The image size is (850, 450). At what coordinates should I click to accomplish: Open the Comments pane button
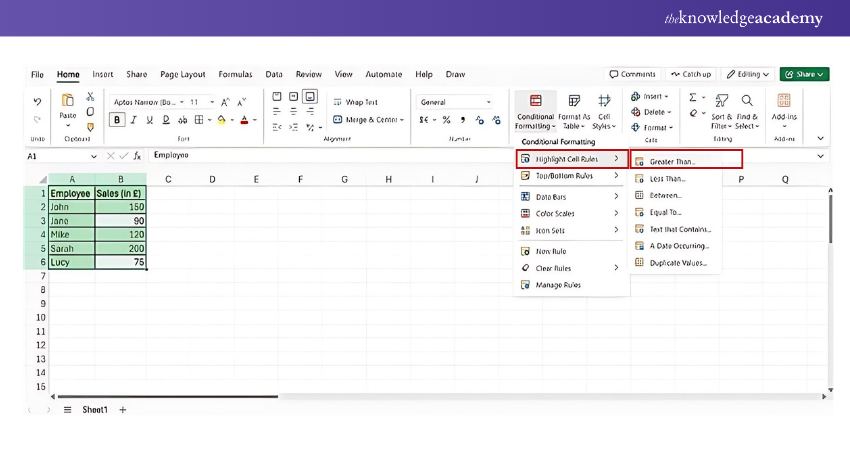point(633,74)
